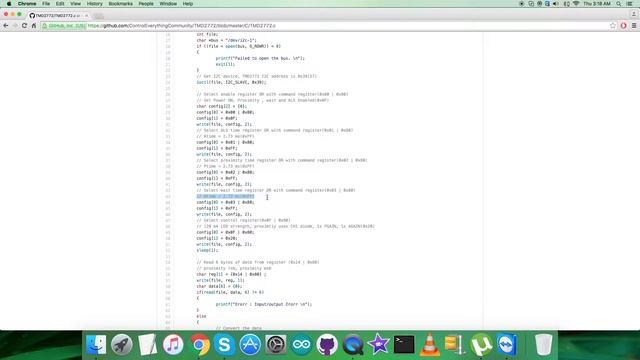Open Finder from the dock
This screenshot has width=640, height=360.
click(x=96, y=345)
